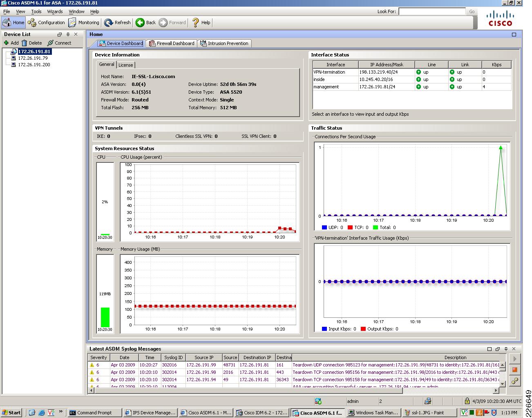This screenshot has height=418, width=532.
Task: Click the Go search button
Action: (472, 11)
